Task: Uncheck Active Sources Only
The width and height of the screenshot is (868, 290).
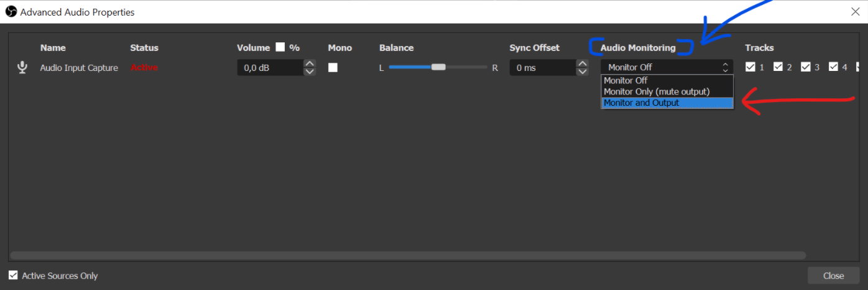Action: 13,275
